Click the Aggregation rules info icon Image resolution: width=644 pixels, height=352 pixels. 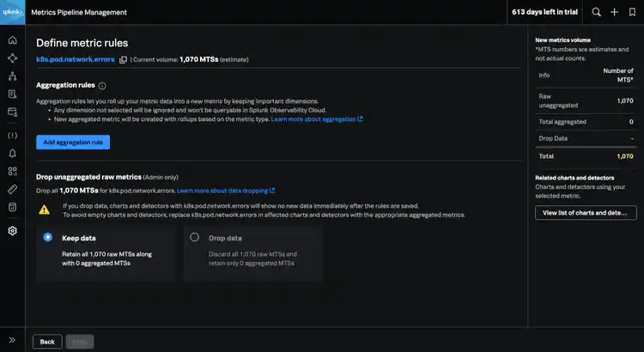(102, 86)
